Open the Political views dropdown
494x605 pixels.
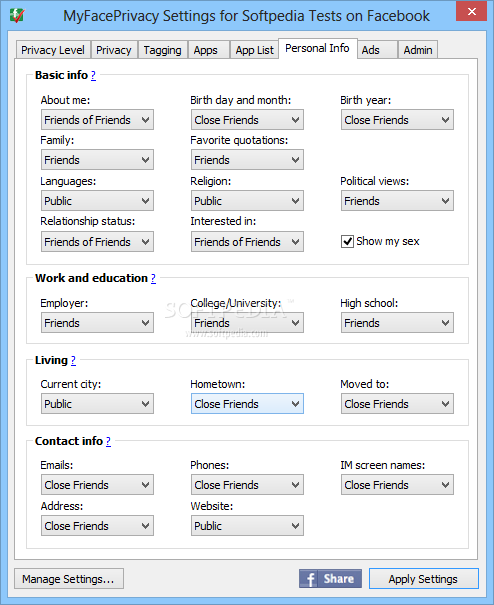pos(397,201)
